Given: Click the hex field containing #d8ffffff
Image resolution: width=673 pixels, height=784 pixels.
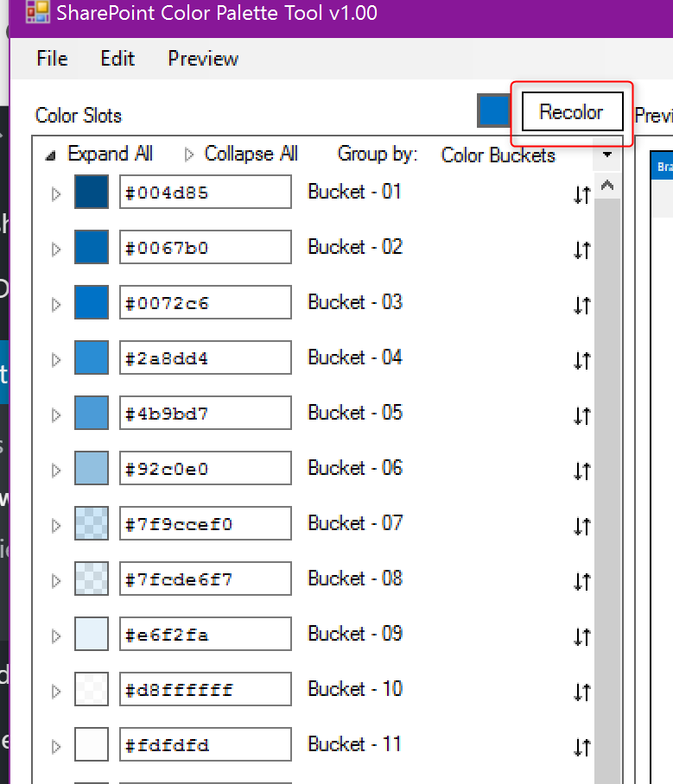Looking at the screenshot, I should click(x=205, y=689).
